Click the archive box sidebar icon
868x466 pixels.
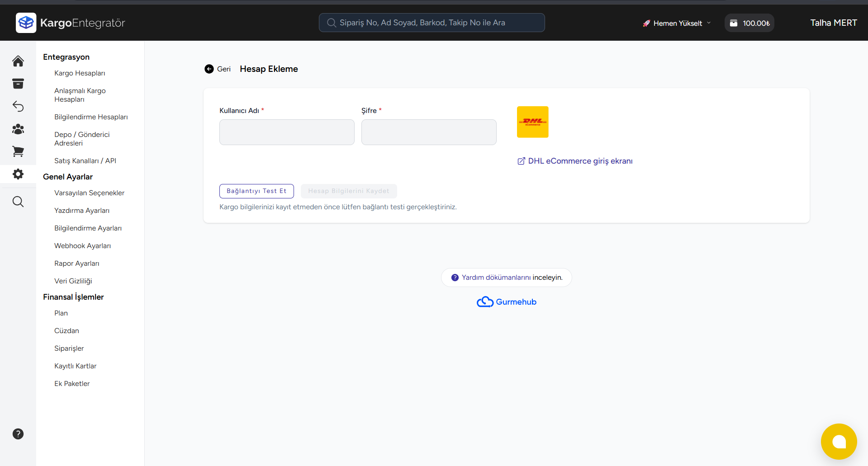click(x=18, y=84)
